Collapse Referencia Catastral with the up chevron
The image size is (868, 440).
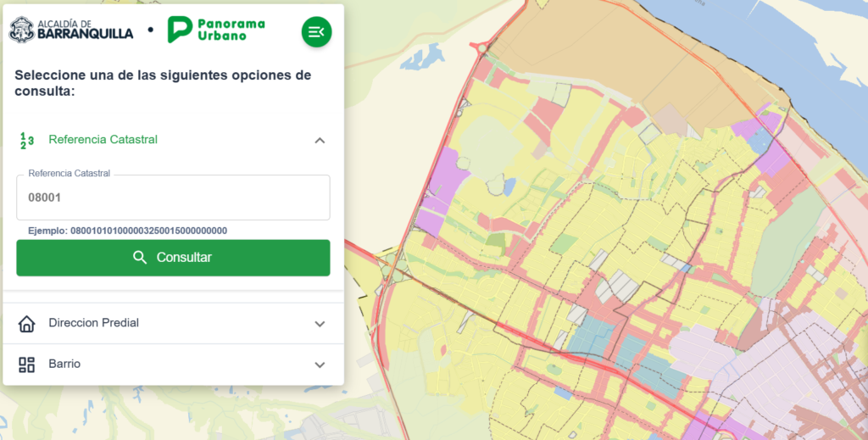[320, 140]
